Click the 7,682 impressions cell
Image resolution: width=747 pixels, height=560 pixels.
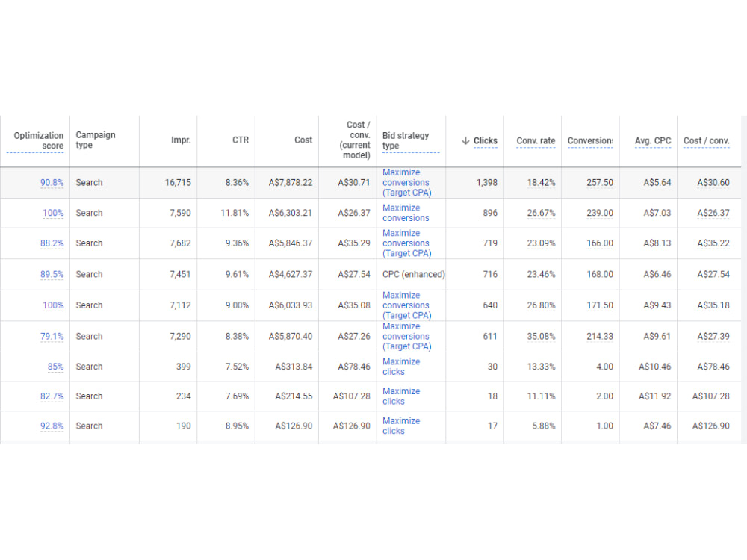(x=181, y=243)
